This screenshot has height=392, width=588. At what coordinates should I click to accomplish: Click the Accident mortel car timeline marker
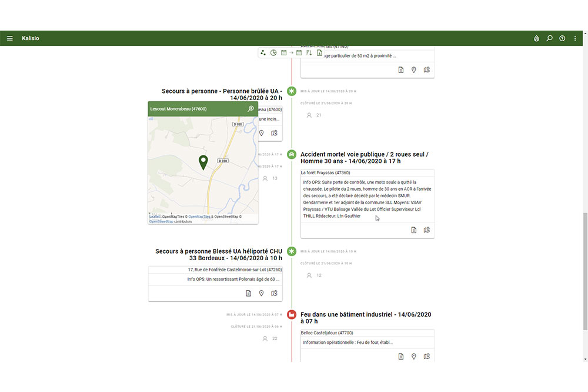click(x=292, y=154)
